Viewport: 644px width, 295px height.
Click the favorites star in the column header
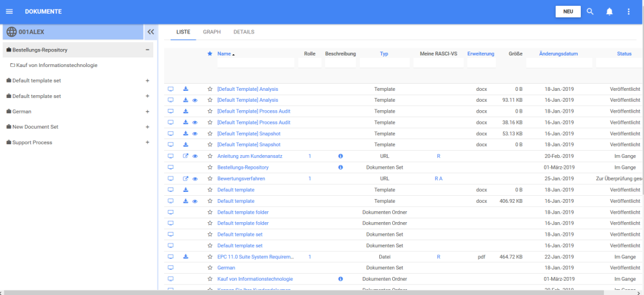coord(210,54)
